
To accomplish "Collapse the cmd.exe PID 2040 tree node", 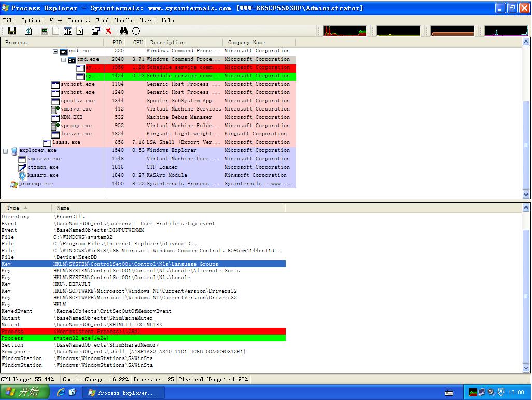I will [x=63, y=60].
